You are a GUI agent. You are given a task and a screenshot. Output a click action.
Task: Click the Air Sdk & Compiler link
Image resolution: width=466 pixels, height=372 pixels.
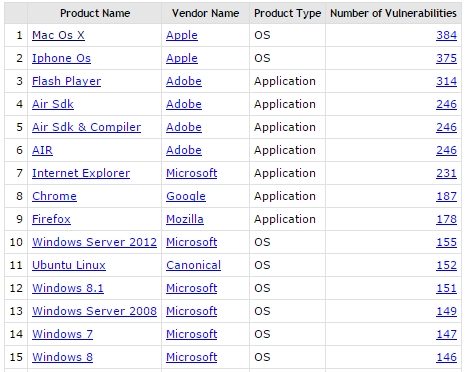click(x=86, y=127)
